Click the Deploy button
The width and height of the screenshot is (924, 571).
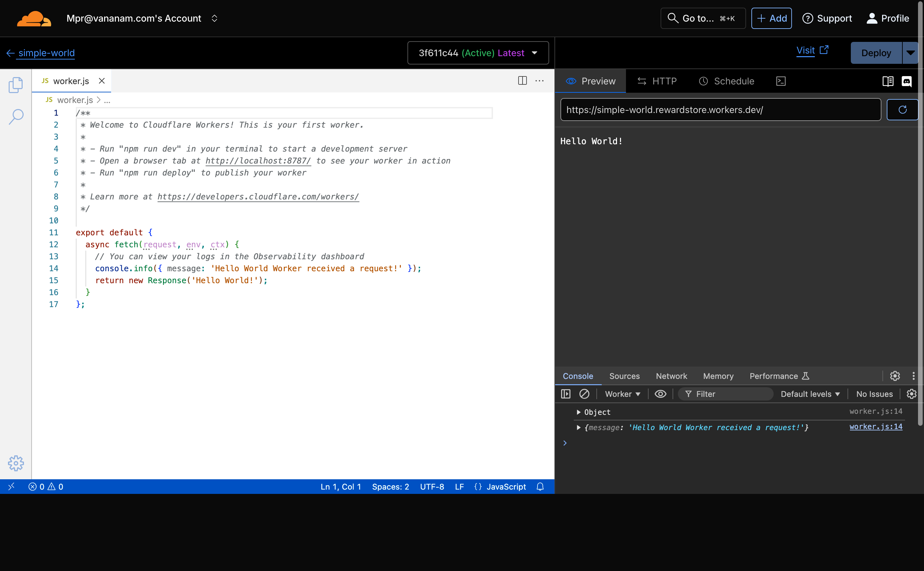click(x=876, y=53)
